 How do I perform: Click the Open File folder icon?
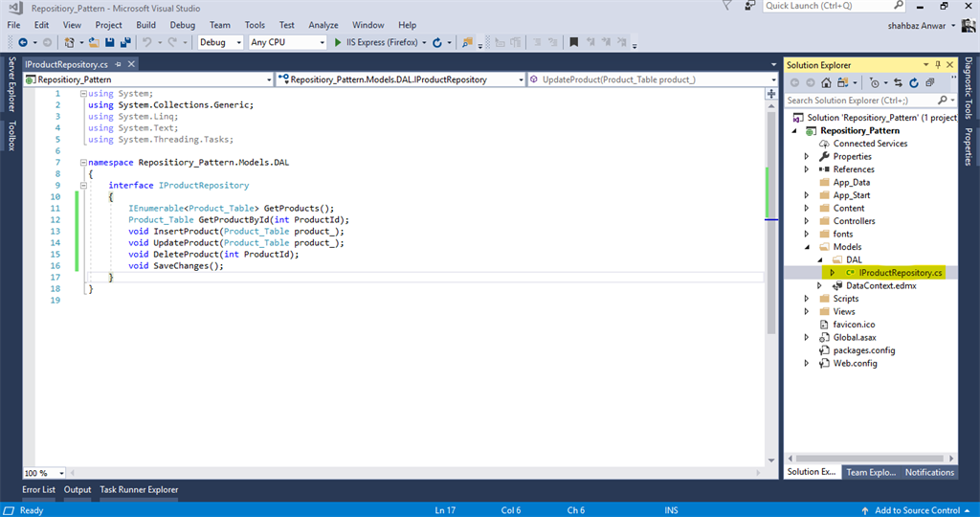click(x=94, y=42)
